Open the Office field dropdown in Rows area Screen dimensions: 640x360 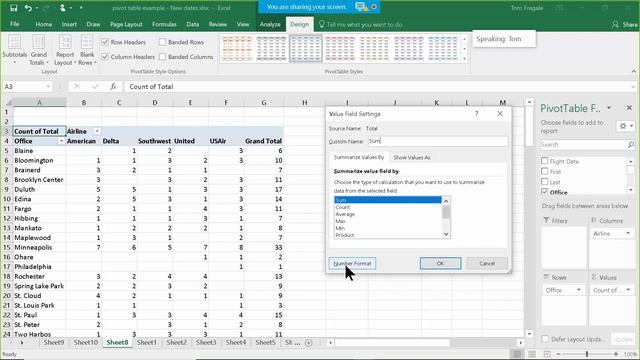coord(578,290)
